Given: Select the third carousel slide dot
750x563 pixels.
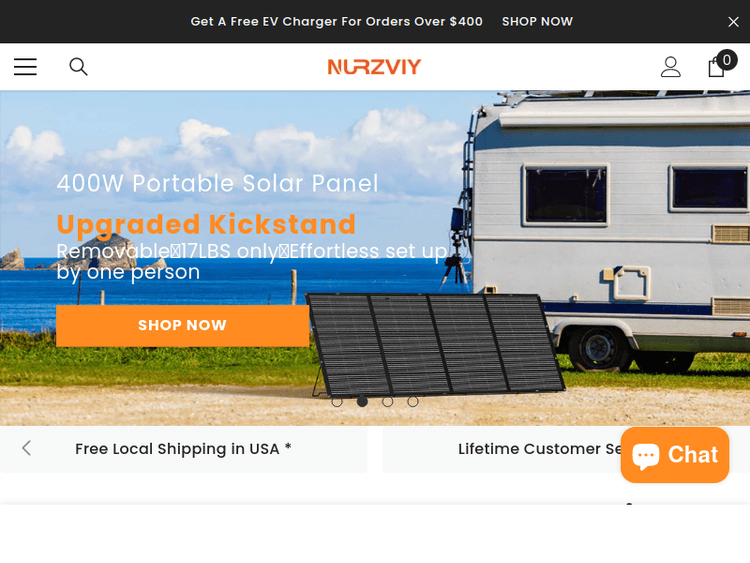Looking at the screenshot, I should coord(388,402).
